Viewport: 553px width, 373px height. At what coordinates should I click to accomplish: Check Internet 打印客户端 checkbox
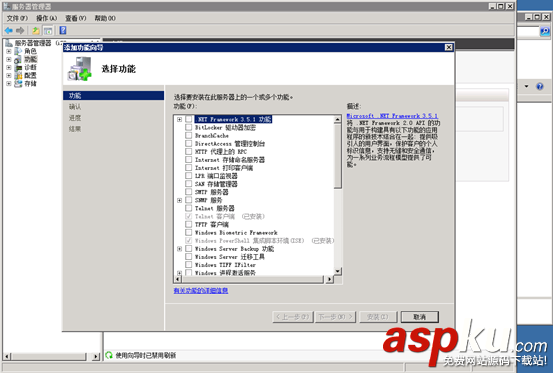click(189, 168)
